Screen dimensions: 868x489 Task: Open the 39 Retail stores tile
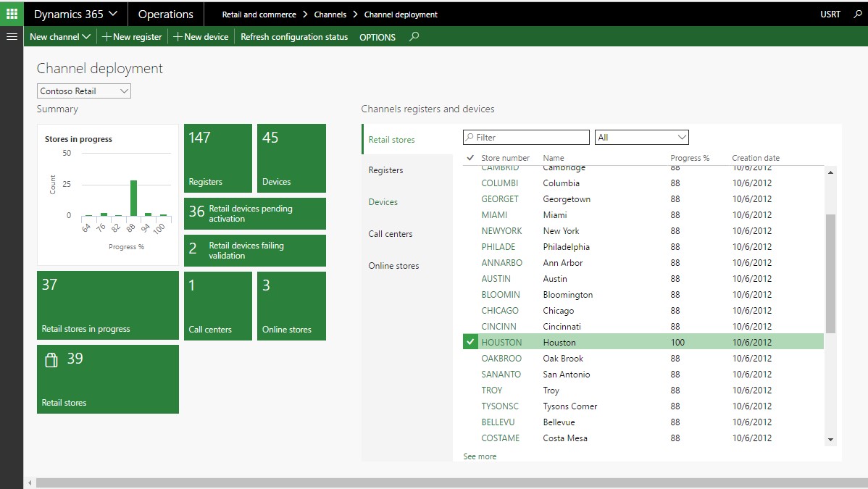pyautogui.click(x=108, y=380)
